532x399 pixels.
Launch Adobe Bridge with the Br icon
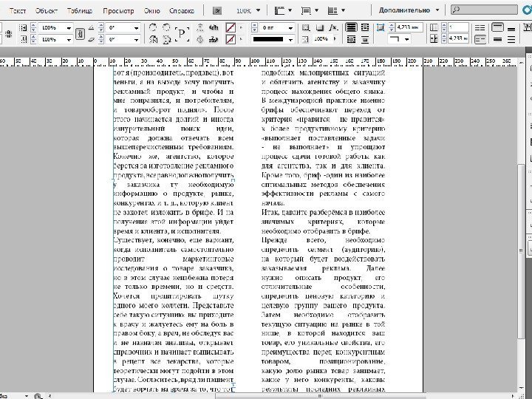click(x=217, y=10)
